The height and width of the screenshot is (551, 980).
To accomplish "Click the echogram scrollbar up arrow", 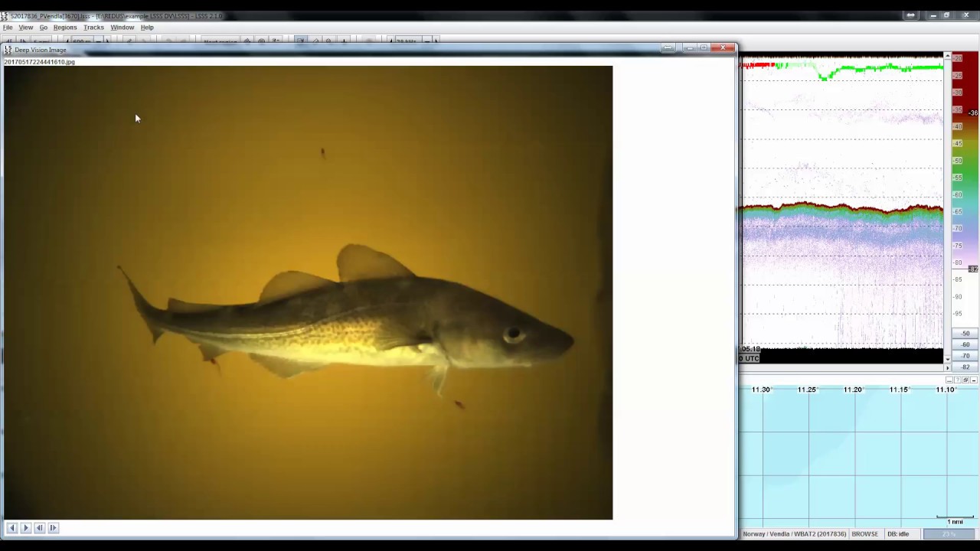I will [948, 57].
